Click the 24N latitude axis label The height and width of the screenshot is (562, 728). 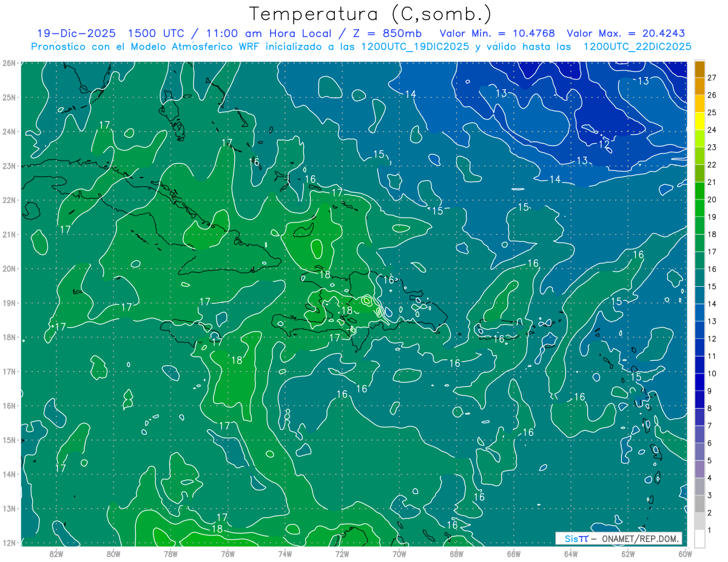coord(8,132)
